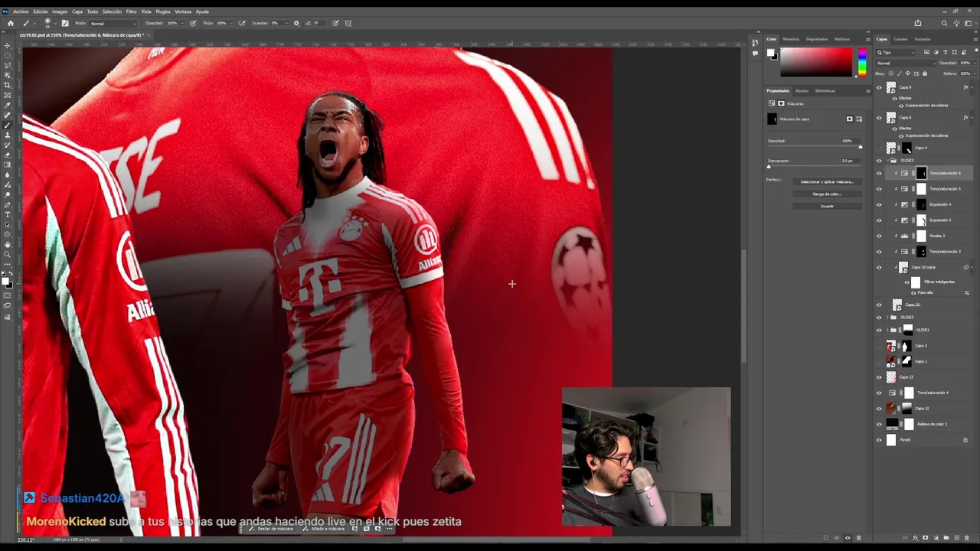The width and height of the screenshot is (980, 551).
Task: Select the Type tool
Action: coord(8,215)
